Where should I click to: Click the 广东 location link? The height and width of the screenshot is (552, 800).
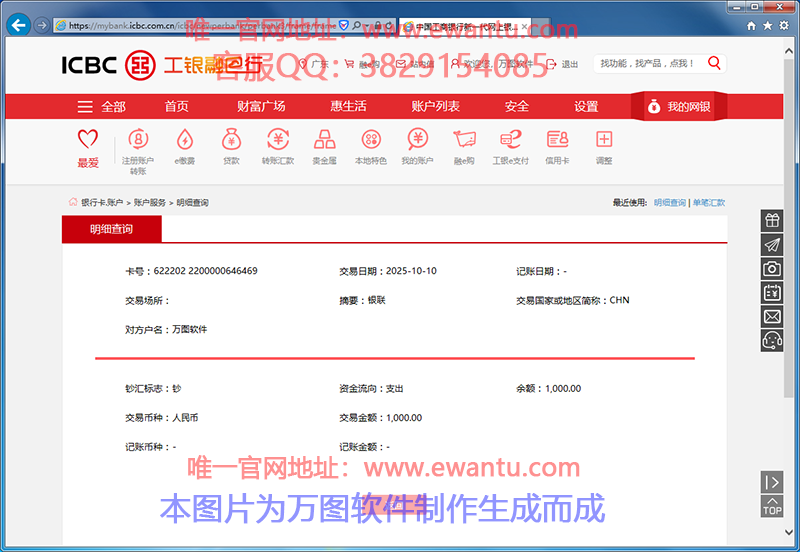314,64
